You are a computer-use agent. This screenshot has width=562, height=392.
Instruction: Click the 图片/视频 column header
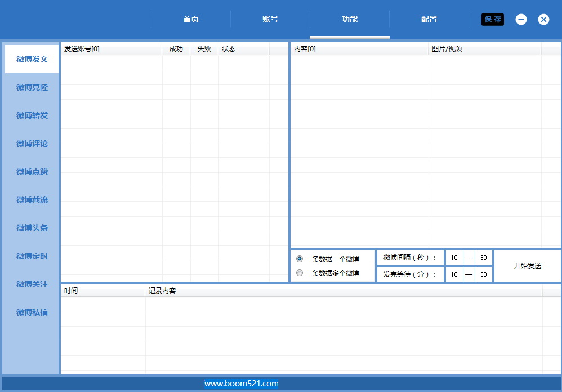[x=485, y=49]
